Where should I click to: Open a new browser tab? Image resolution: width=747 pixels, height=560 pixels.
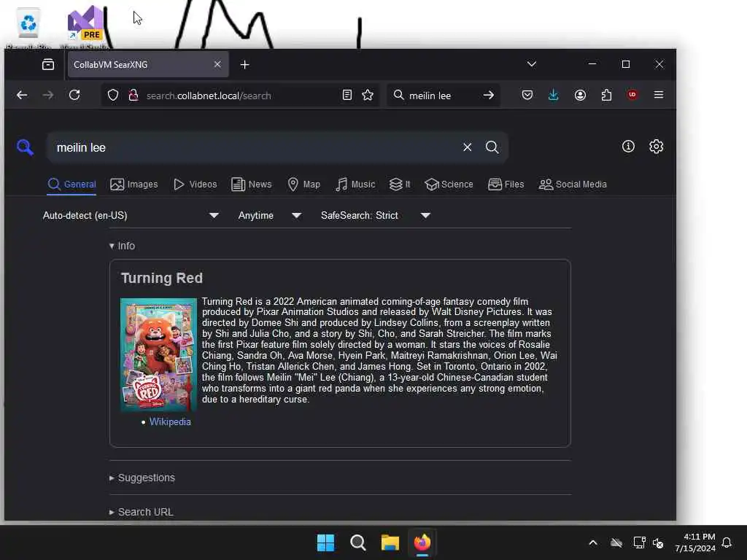tap(244, 65)
